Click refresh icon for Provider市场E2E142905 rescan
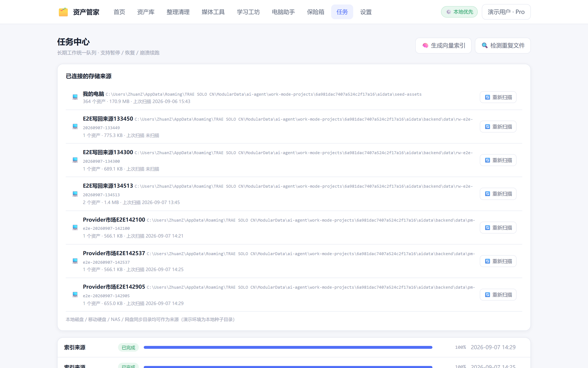Viewport: 588px width, 368px height. point(487,295)
